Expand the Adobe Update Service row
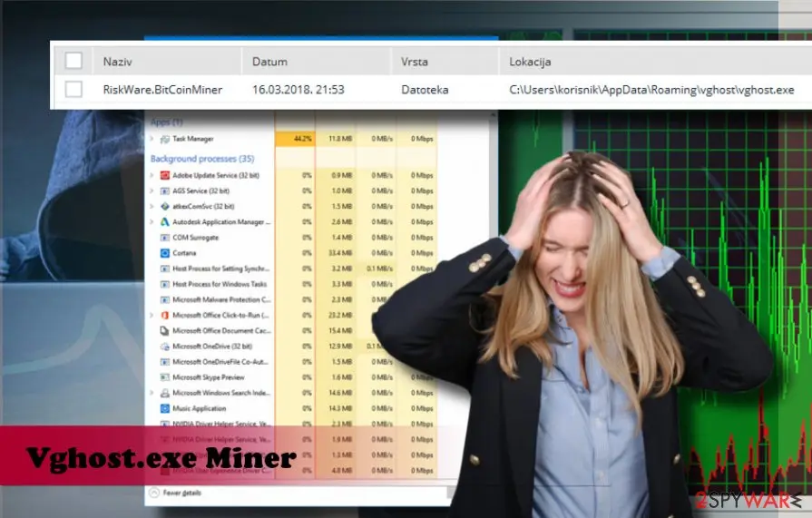Viewport: 812px width, 518px height. (152, 175)
